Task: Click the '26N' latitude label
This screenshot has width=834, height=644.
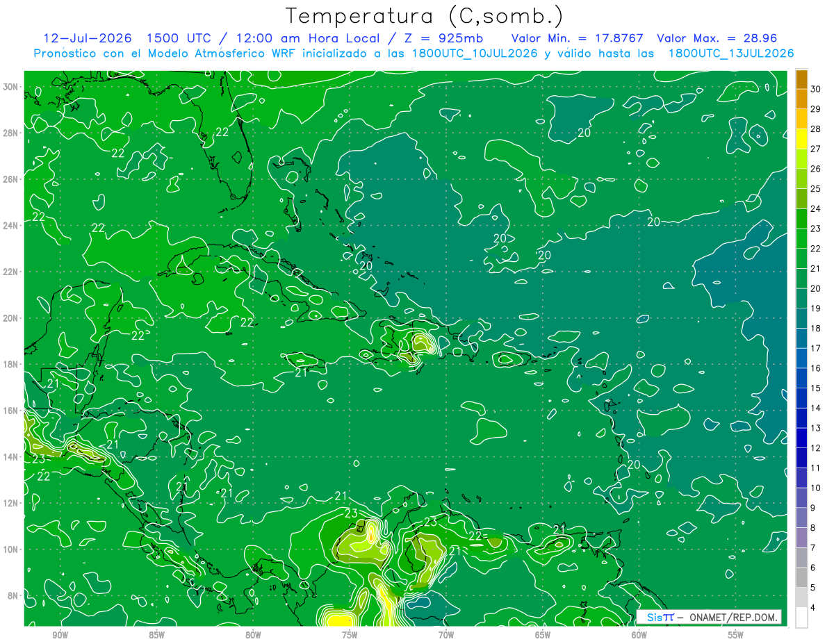Action: (x=11, y=179)
